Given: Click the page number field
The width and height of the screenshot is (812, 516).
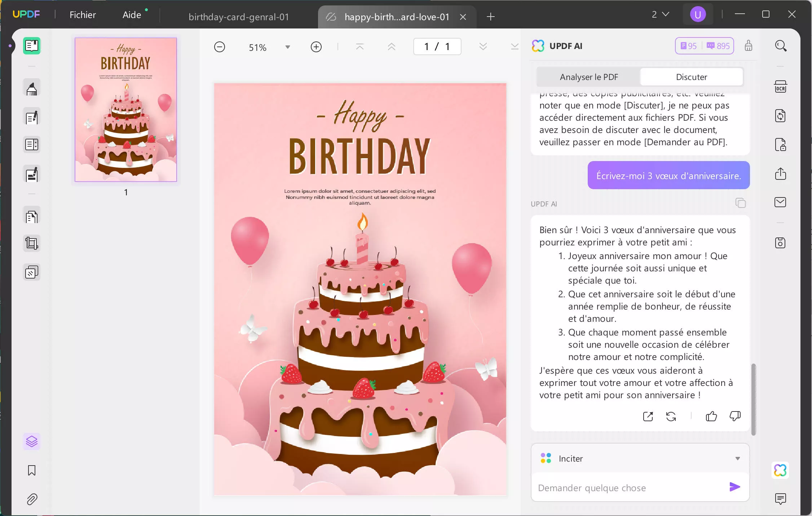Looking at the screenshot, I should click(437, 46).
